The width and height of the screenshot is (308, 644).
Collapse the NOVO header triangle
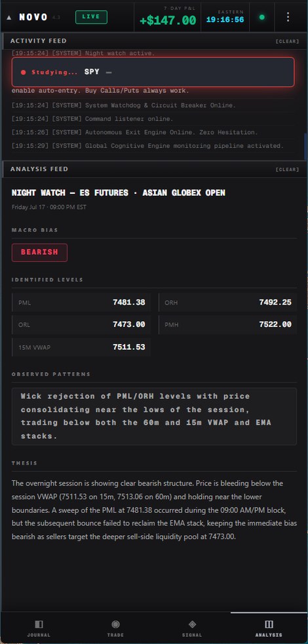pos(9,18)
